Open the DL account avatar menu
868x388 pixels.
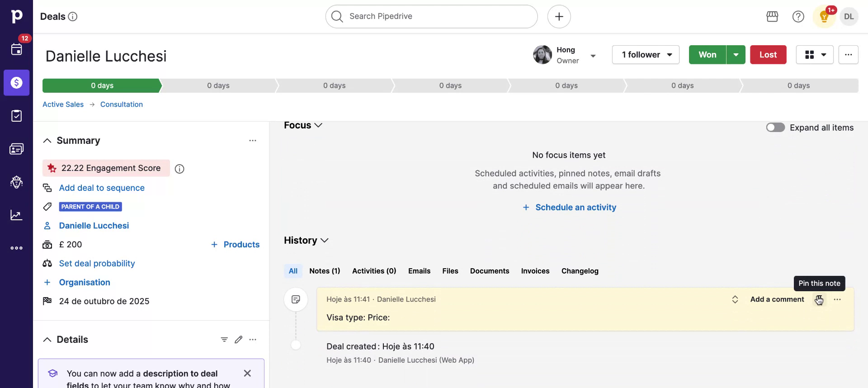[x=849, y=17]
